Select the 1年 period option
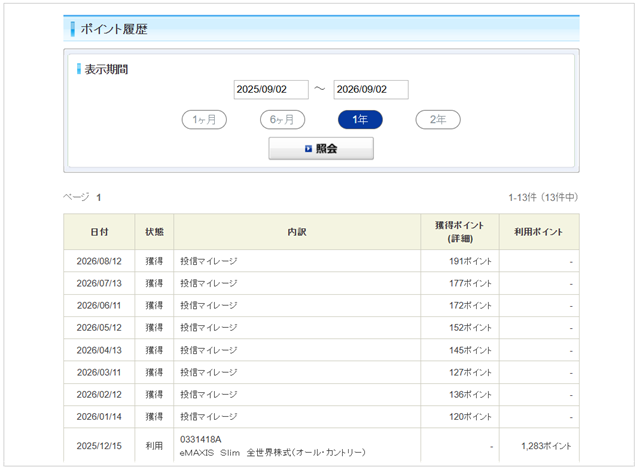 click(x=360, y=120)
